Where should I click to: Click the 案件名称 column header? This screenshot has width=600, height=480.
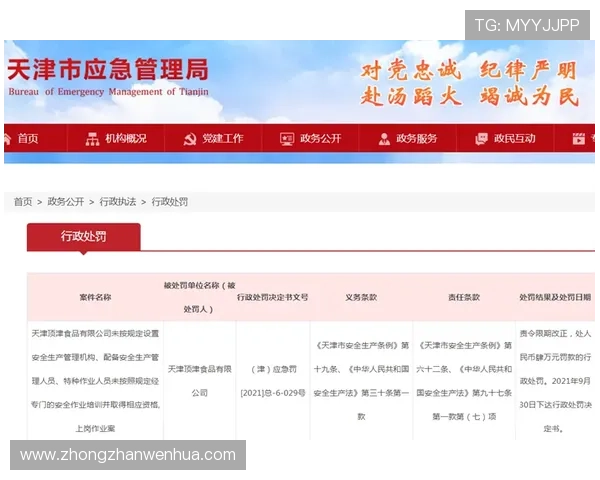(95, 297)
